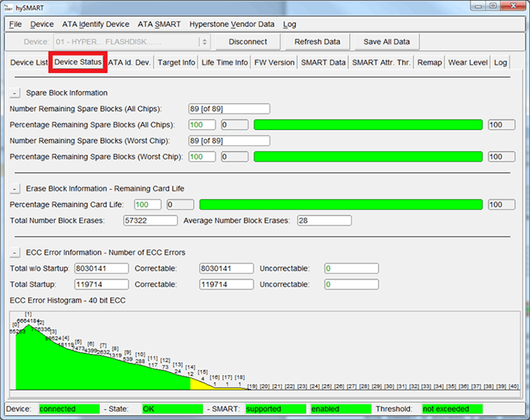The image size is (530, 420).
Task: Maximize the hySMART window
Action: tap(493, 6)
